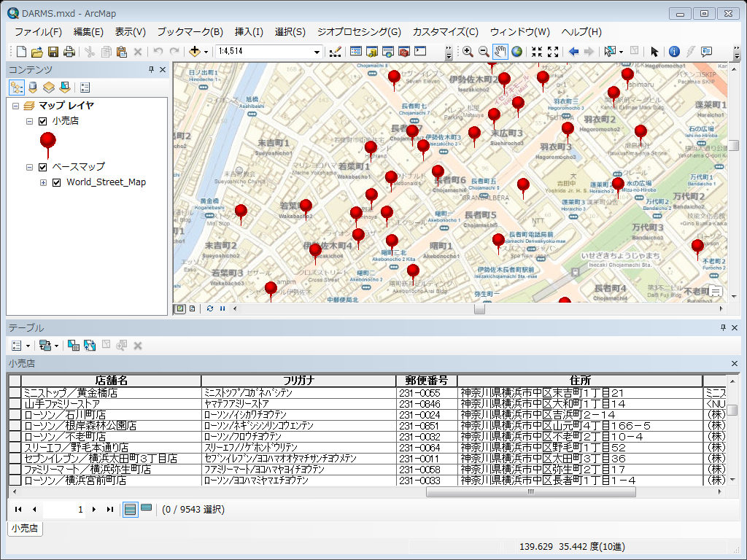The height and width of the screenshot is (560, 747).
Task: Open the Search window
Action: (x=388, y=52)
